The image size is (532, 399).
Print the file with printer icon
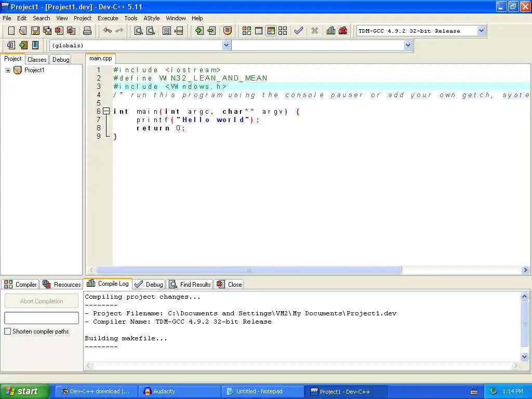(87, 31)
